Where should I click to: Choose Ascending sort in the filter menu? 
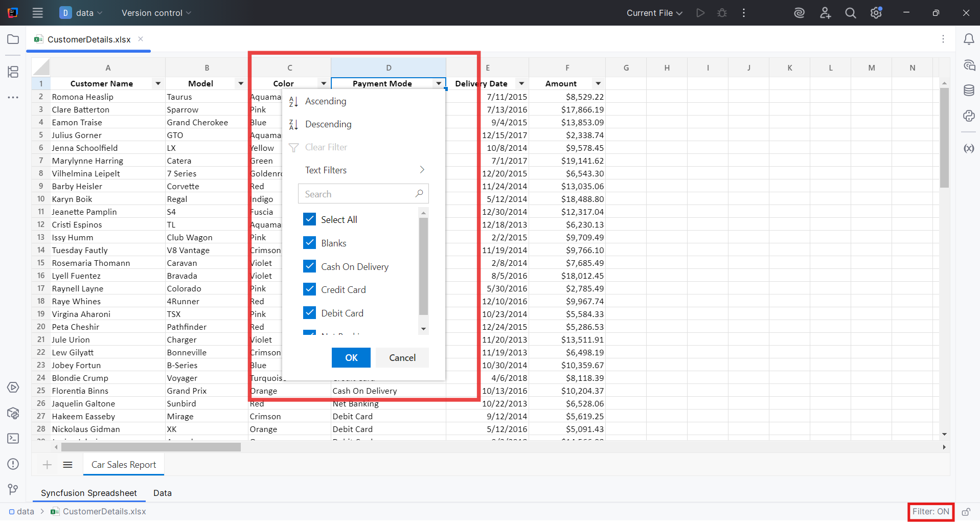click(325, 101)
